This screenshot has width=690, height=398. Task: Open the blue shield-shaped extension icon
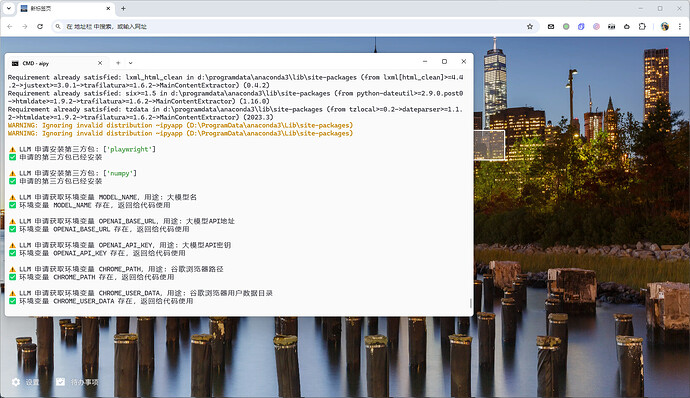581,26
